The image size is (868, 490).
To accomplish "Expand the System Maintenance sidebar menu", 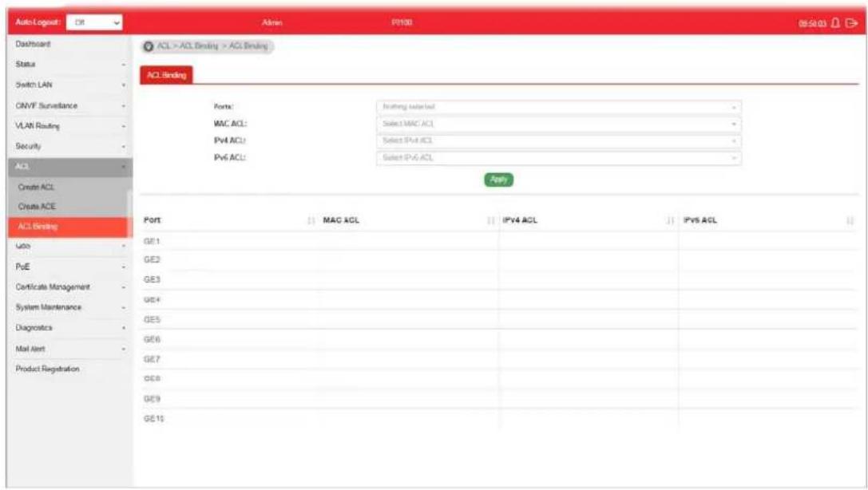I will [69, 307].
